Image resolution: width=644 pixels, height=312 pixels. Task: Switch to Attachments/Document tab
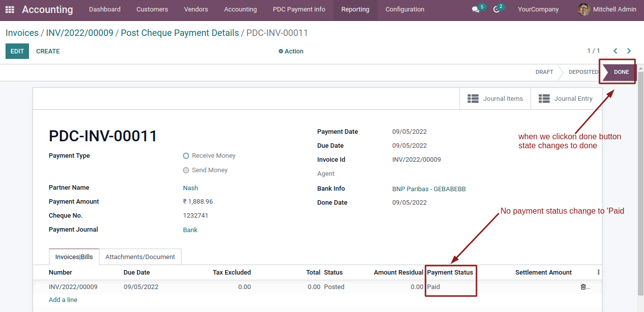pos(140,257)
